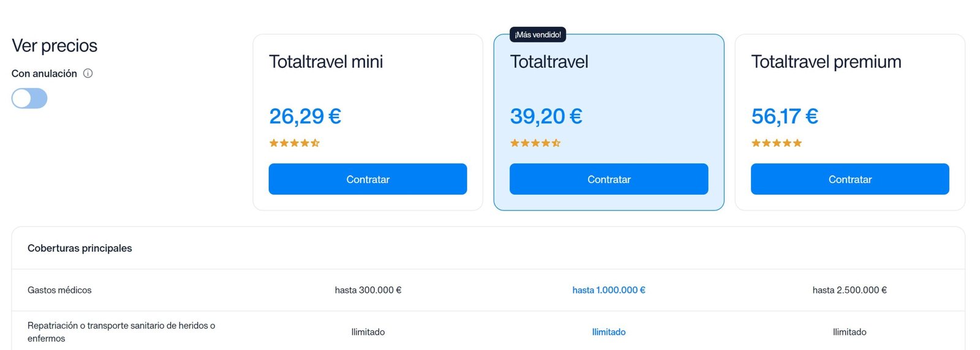The height and width of the screenshot is (350, 980).
Task: Select the Totaltravel mini plan title
Action: point(326,62)
